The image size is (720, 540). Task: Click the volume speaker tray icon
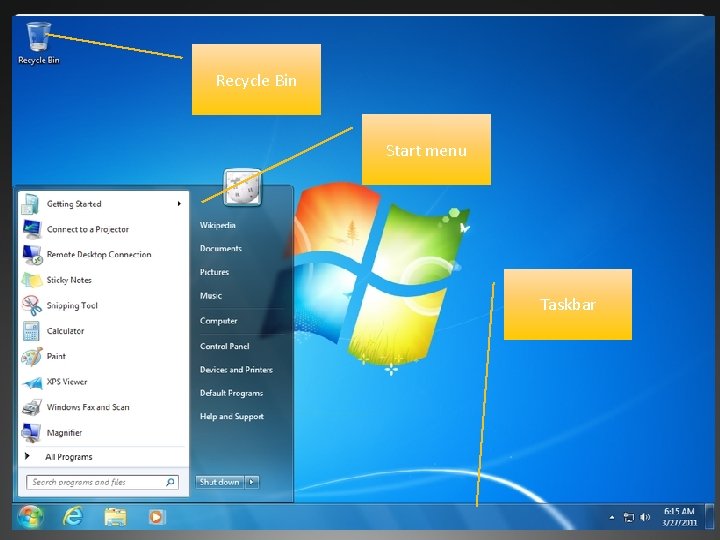(x=645, y=517)
